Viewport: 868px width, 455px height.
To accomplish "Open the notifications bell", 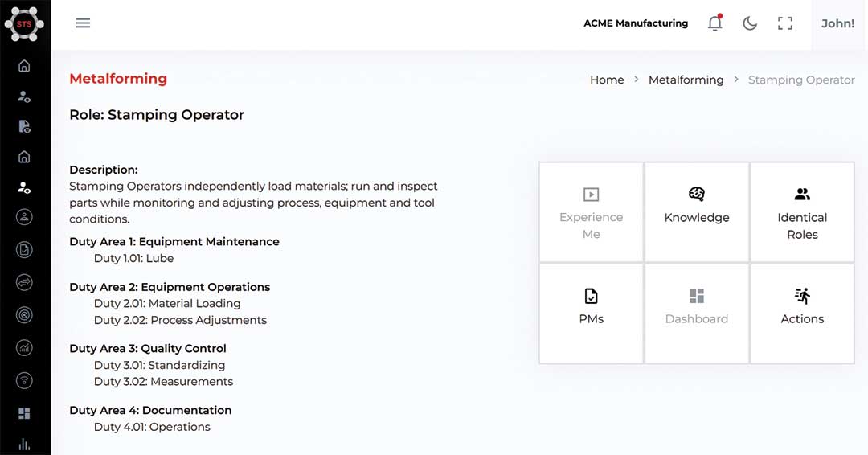I will coord(714,23).
